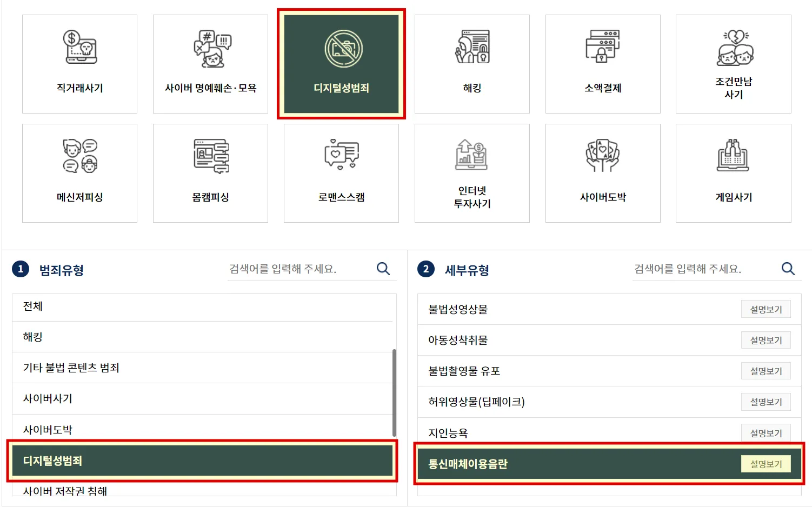Select the 직거래사기 crime category icon
This screenshot has height=507, width=812.
pos(79,64)
